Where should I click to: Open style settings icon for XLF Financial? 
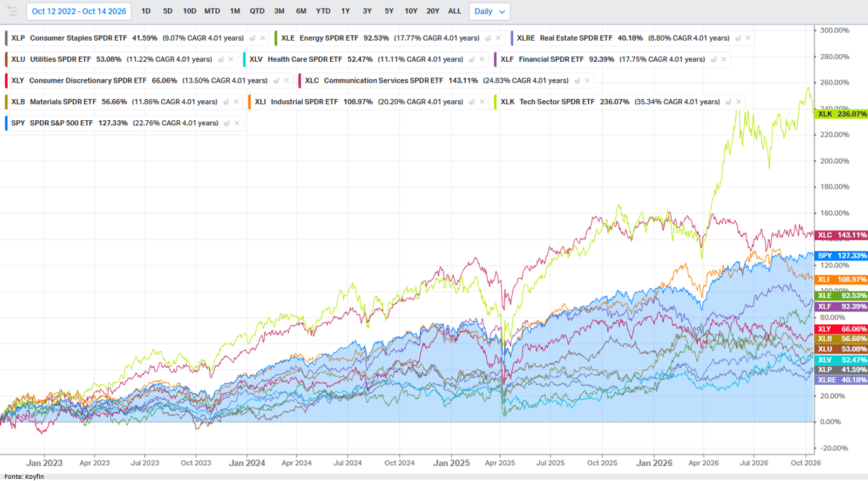click(x=714, y=59)
